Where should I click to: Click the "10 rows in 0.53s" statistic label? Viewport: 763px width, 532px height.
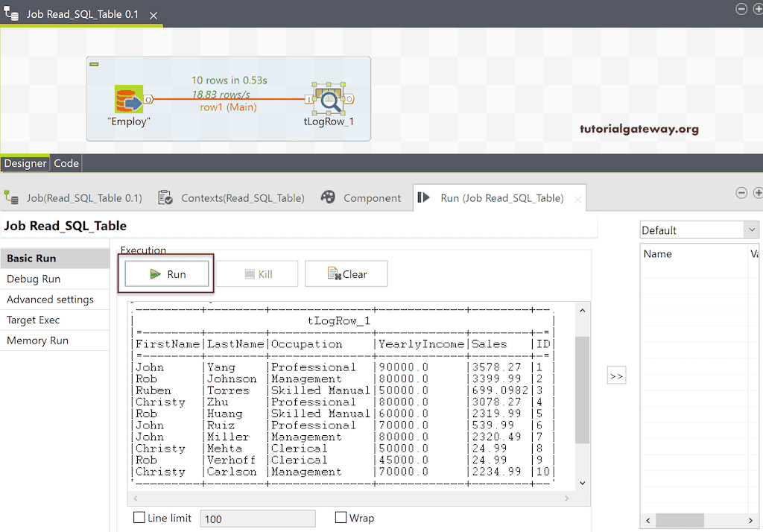coord(229,80)
